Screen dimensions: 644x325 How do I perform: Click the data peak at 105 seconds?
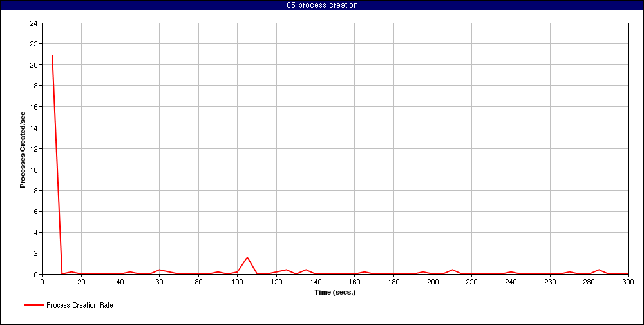[x=247, y=257]
